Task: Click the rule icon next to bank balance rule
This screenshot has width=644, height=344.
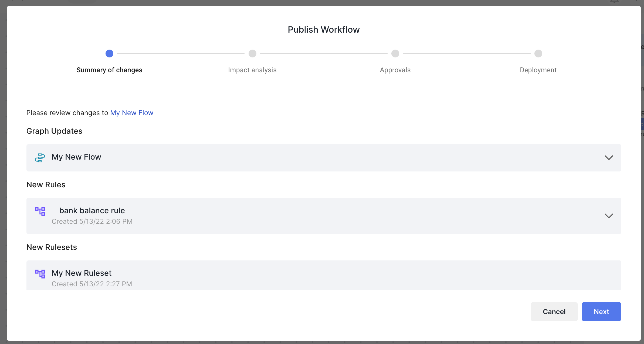Action: (x=40, y=211)
